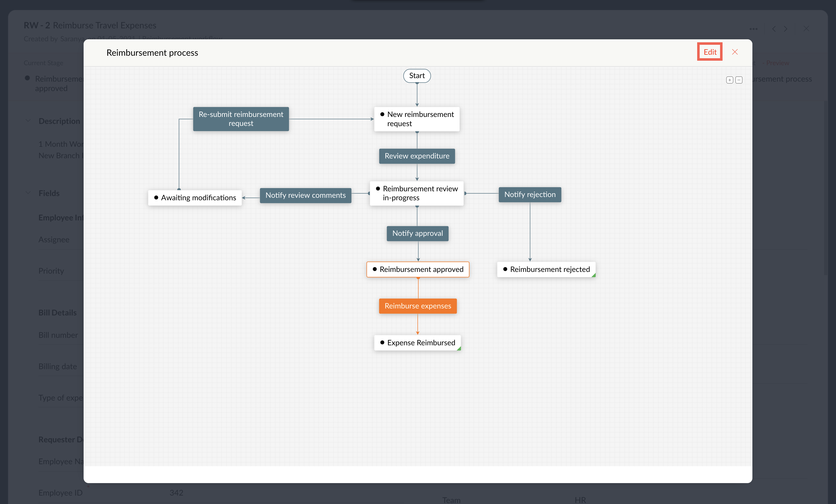Click the Start node
This screenshot has width=836, height=504.
pos(417,76)
